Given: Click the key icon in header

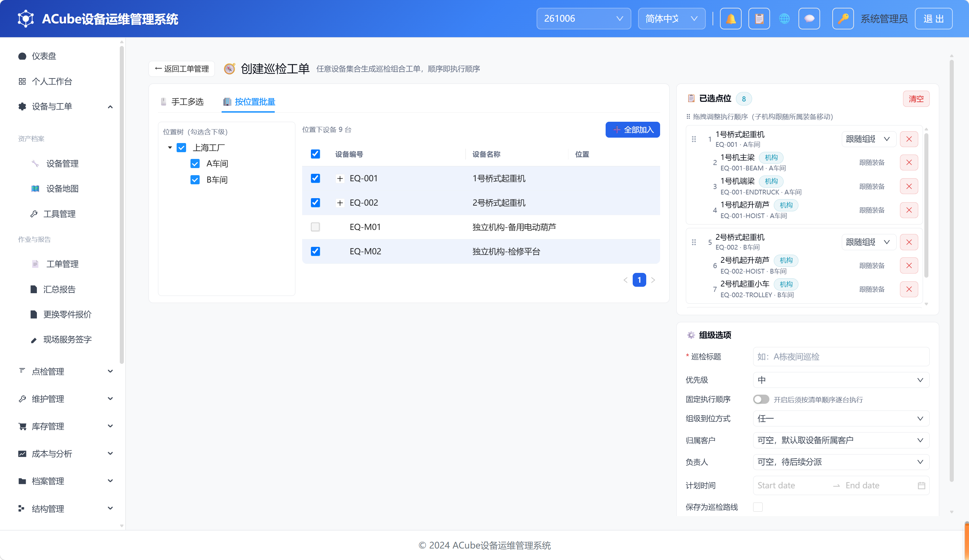Looking at the screenshot, I should pyautogui.click(x=843, y=19).
